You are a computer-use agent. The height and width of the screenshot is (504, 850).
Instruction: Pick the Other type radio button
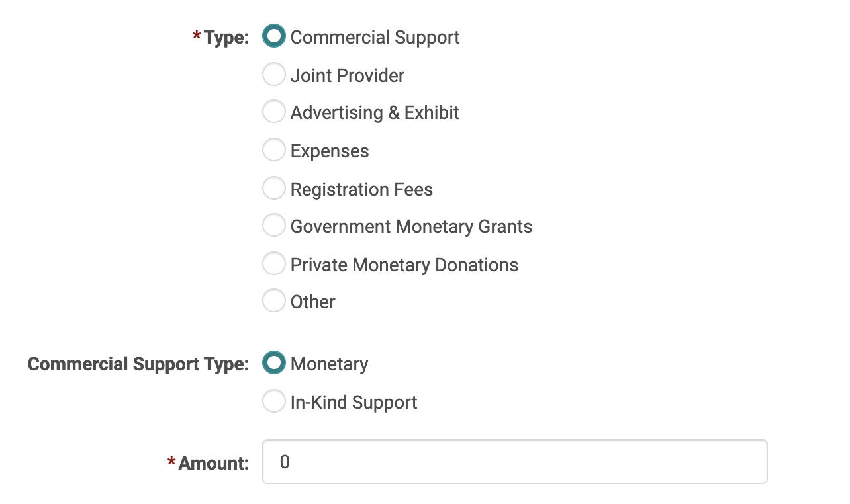tap(273, 301)
